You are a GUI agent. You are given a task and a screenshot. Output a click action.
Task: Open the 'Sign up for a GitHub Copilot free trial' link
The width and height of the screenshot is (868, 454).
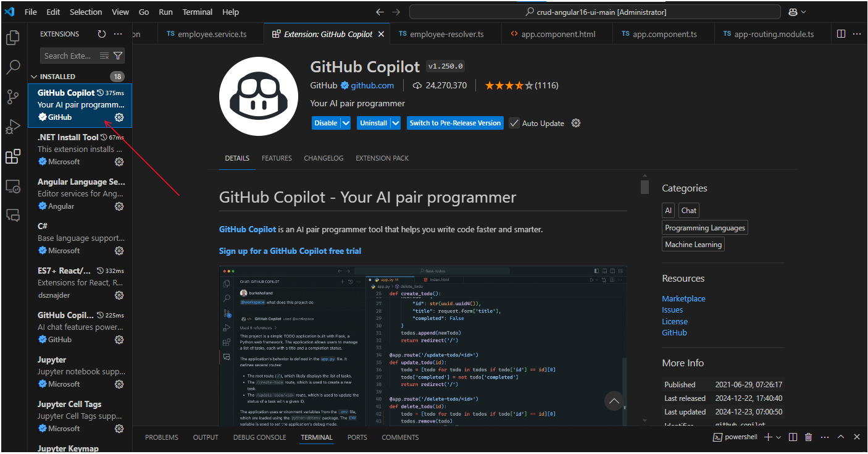(x=290, y=251)
